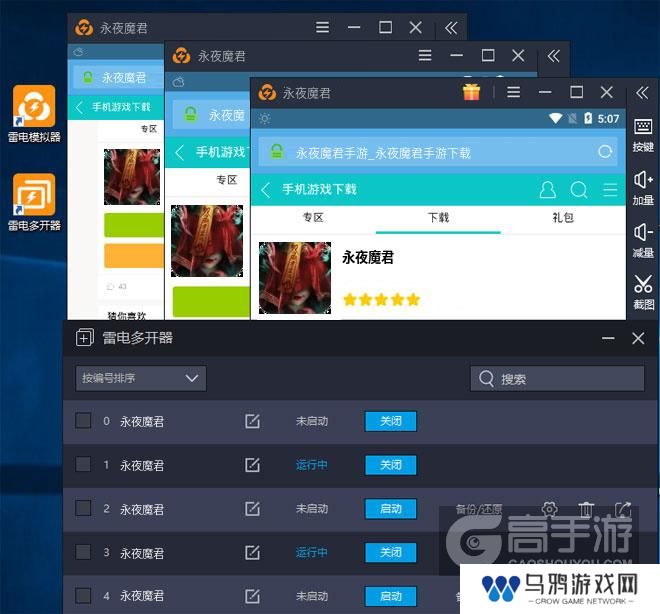Click 启动 button for instance 4
Image resolution: width=660 pixels, height=614 pixels.
click(391, 596)
